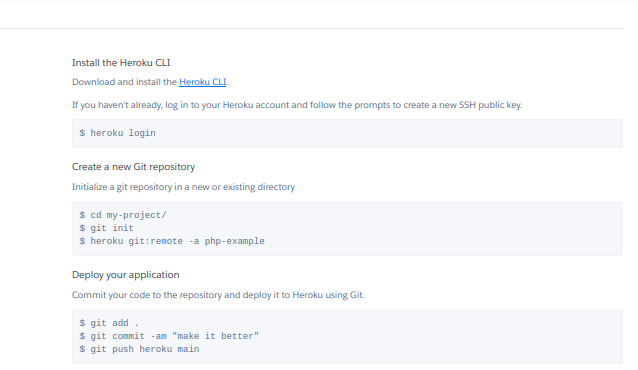
Task: Open the Heroku CLI download link
Action: (x=202, y=82)
